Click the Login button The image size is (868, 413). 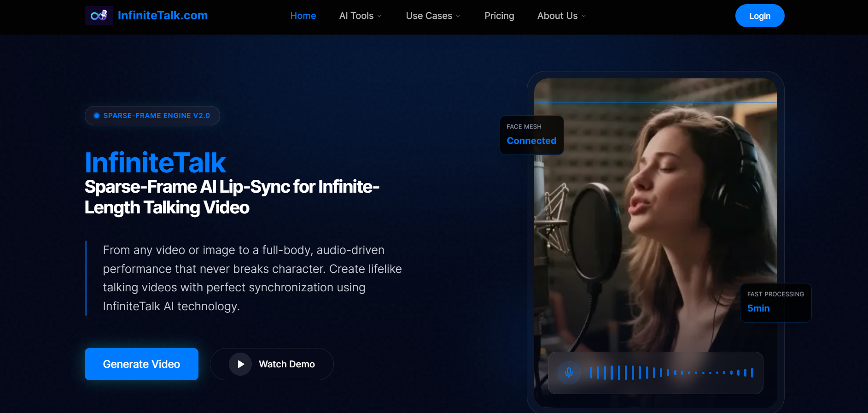760,16
